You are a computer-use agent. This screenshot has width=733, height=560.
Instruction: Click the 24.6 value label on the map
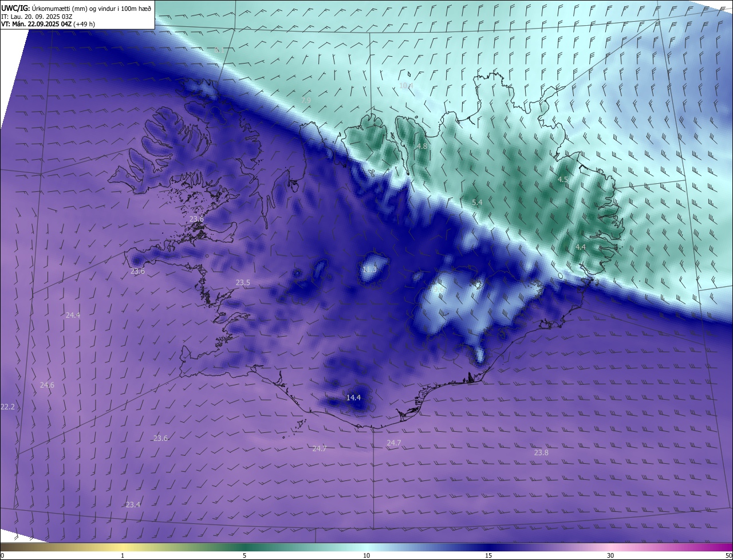(47, 385)
